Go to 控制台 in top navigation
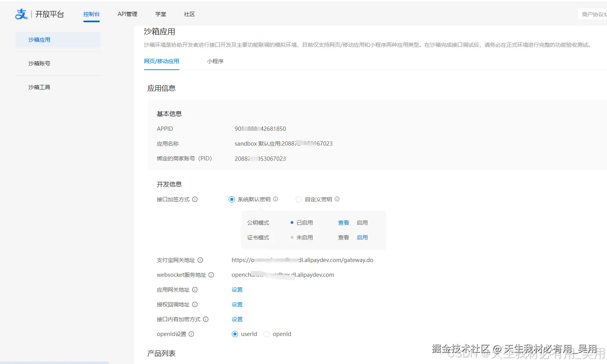607x364 pixels. [x=92, y=14]
